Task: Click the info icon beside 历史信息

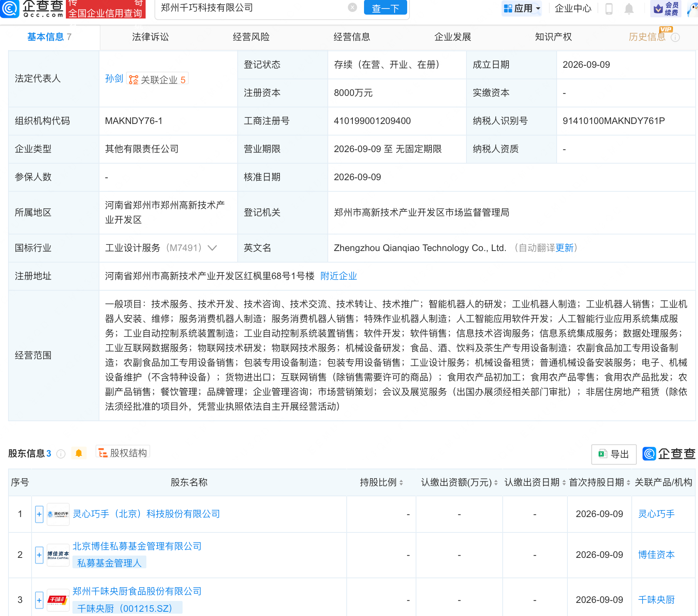Action: (x=675, y=37)
